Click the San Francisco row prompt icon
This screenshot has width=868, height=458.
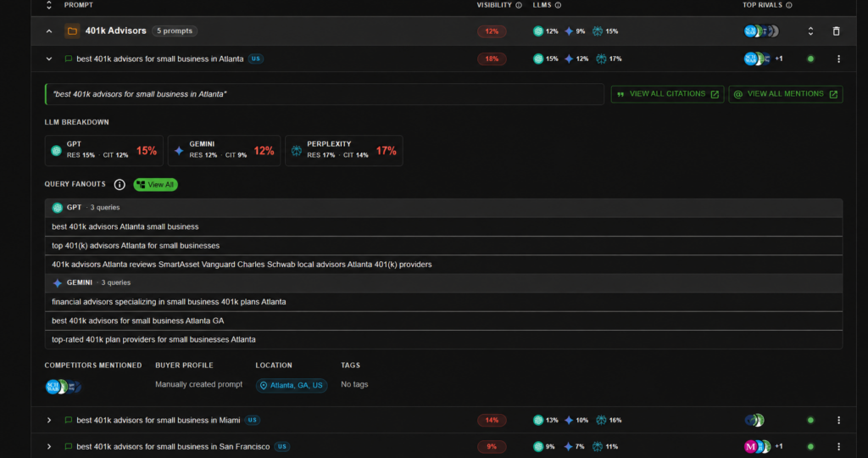click(68, 446)
